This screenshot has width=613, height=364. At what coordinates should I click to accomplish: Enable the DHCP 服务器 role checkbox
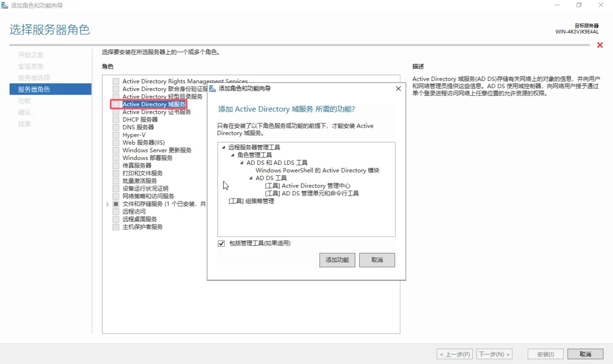pyautogui.click(x=116, y=119)
